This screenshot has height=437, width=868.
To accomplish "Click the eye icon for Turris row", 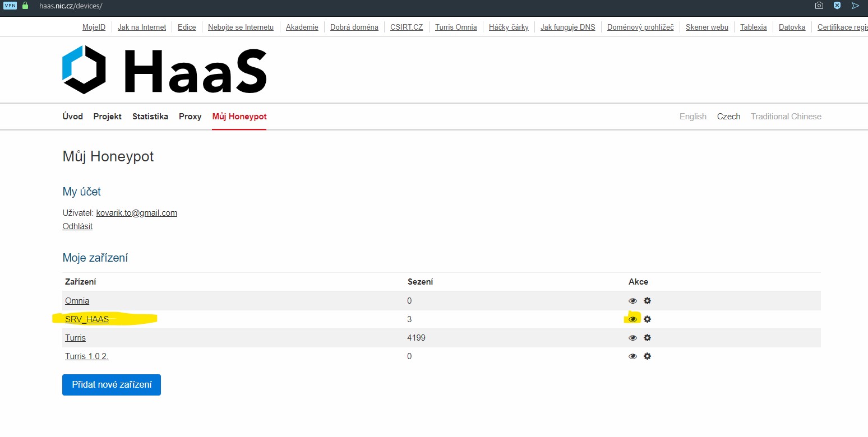I will [x=632, y=338].
